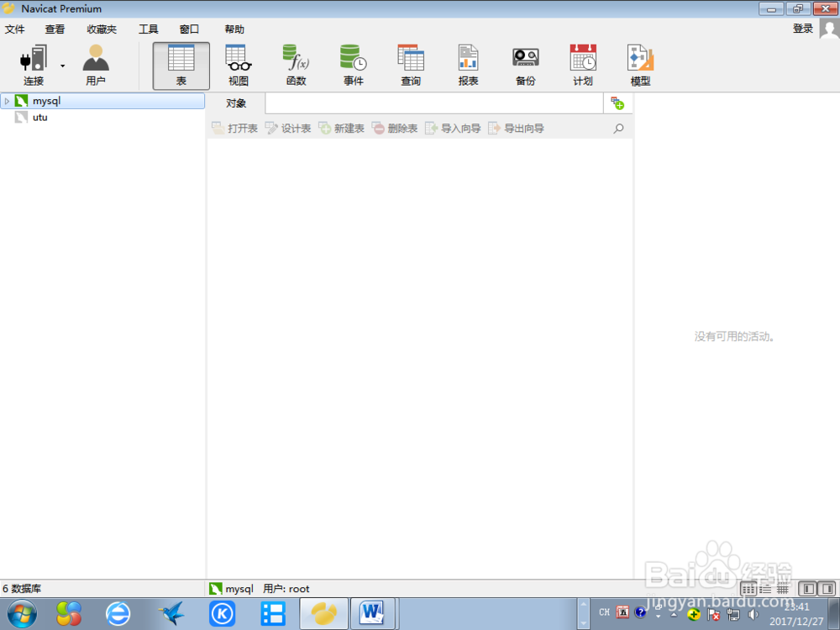Switch to icon grid view in status bar

pos(748,590)
